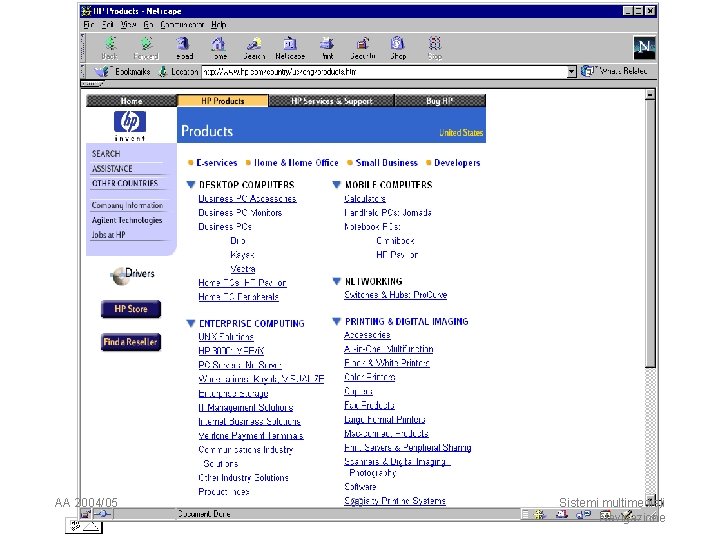Open Business PC Accessories link

pos(248,199)
